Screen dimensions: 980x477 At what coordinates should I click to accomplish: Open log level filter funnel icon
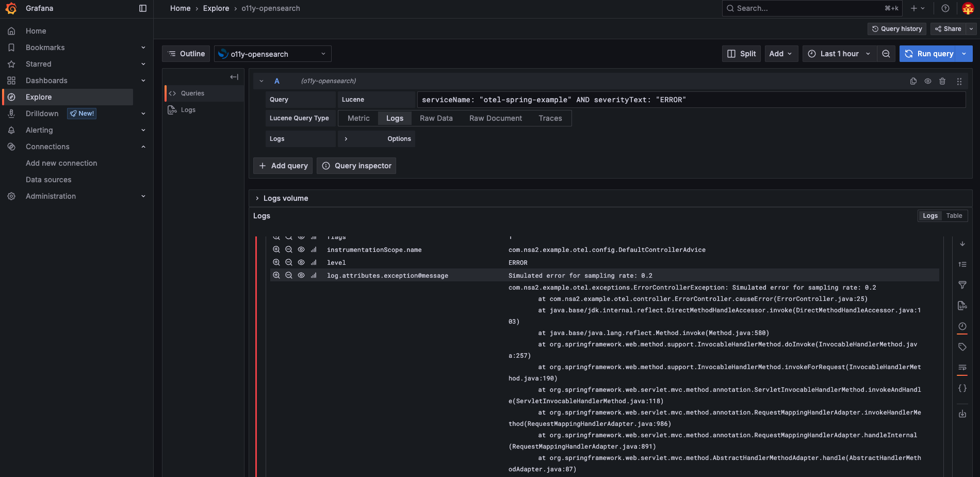pyautogui.click(x=962, y=285)
